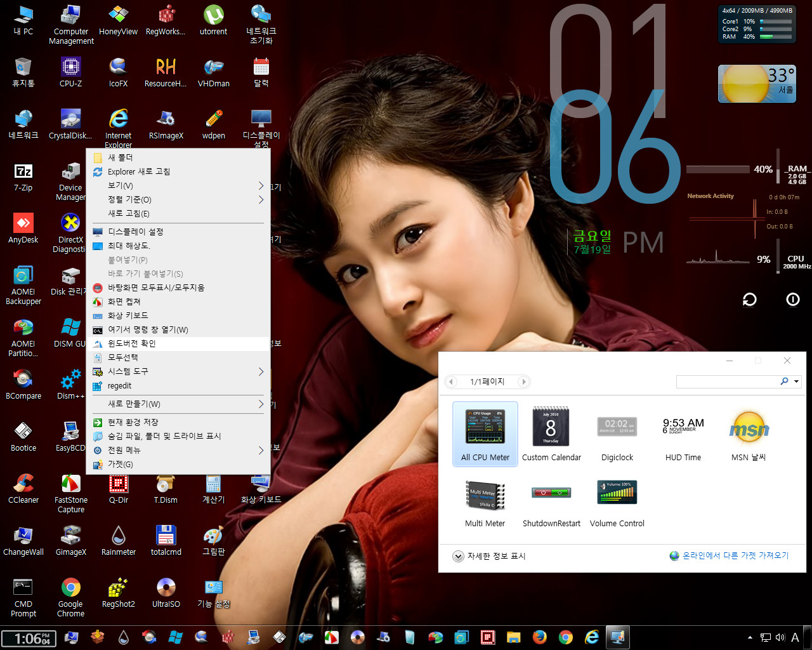812x650 pixels.
Task: Select the Custom Calendar gadget
Action: 551,434
